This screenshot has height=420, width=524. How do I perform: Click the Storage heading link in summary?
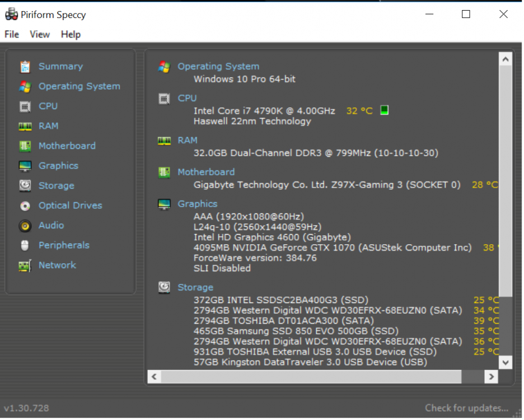(195, 288)
